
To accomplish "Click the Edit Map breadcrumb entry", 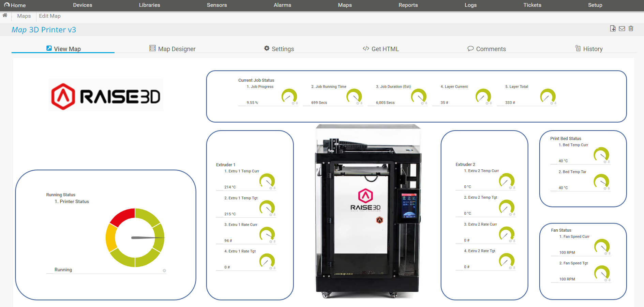I will click(50, 16).
